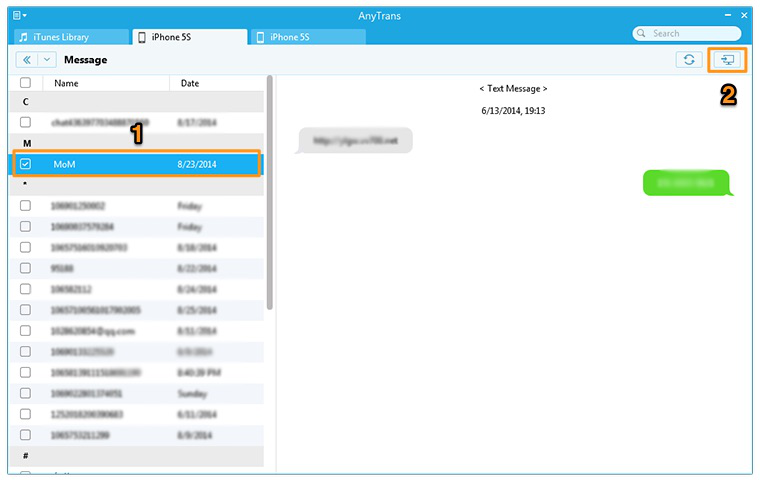
Task: Click the qq.com email conversation name
Action: coord(93,331)
